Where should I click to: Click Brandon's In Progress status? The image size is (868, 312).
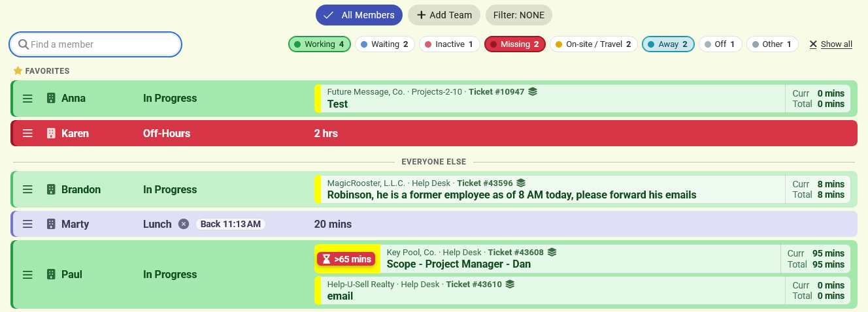click(x=170, y=189)
